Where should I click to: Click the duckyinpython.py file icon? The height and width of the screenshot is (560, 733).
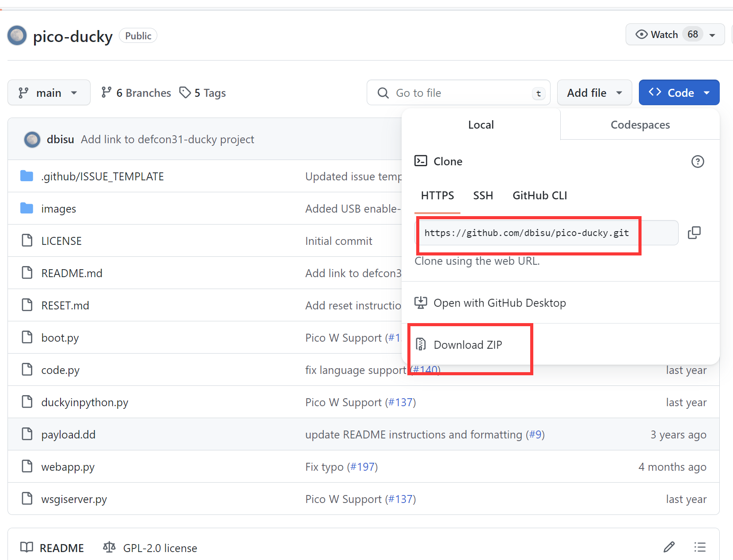pyautogui.click(x=27, y=402)
